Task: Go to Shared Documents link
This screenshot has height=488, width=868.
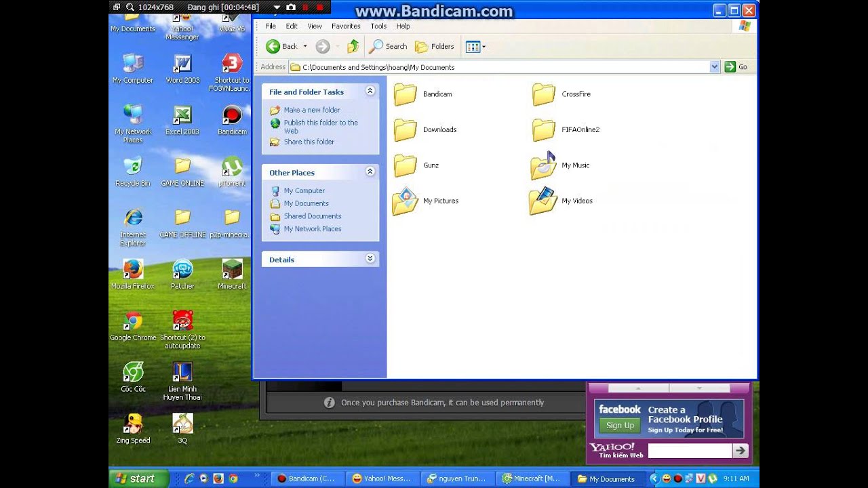Action: coord(313,216)
